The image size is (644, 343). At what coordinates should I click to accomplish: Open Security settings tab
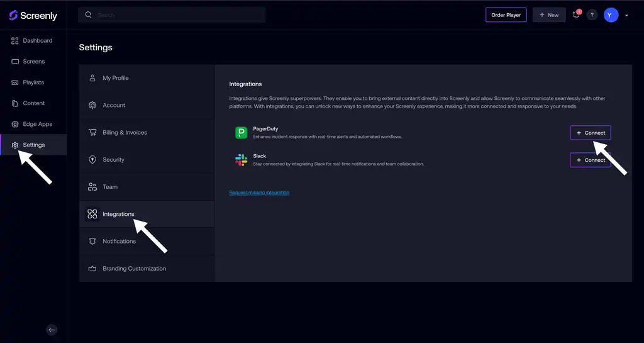click(147, 159)
